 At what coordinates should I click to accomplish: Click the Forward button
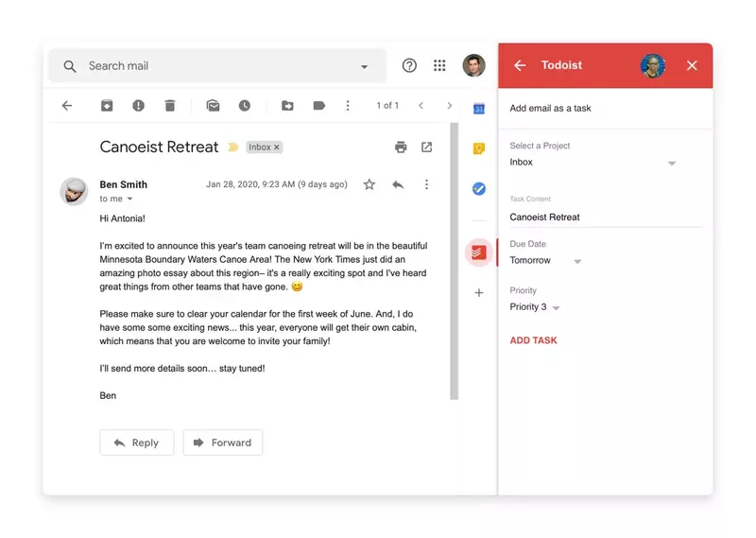coord(223,443)
